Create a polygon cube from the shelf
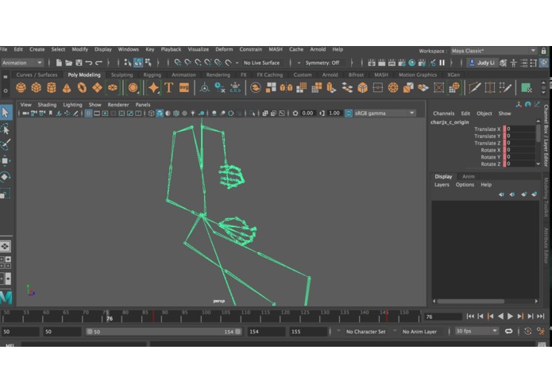 [37, 87]
